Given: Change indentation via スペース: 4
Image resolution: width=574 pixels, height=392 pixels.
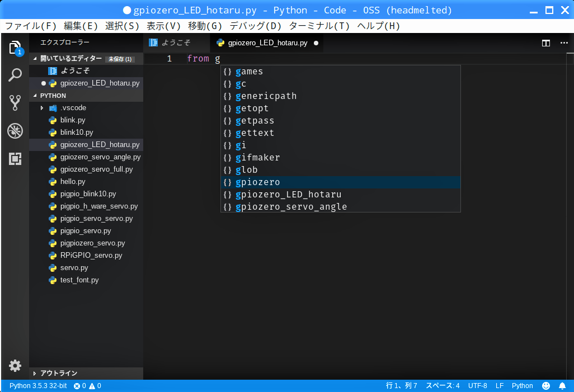Looking at the screenshot, I should [x=443, y=386].
